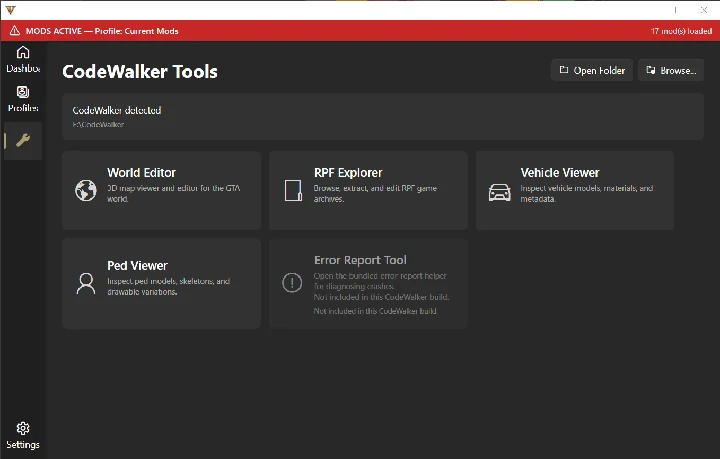Click the Open Folder button

592,70
